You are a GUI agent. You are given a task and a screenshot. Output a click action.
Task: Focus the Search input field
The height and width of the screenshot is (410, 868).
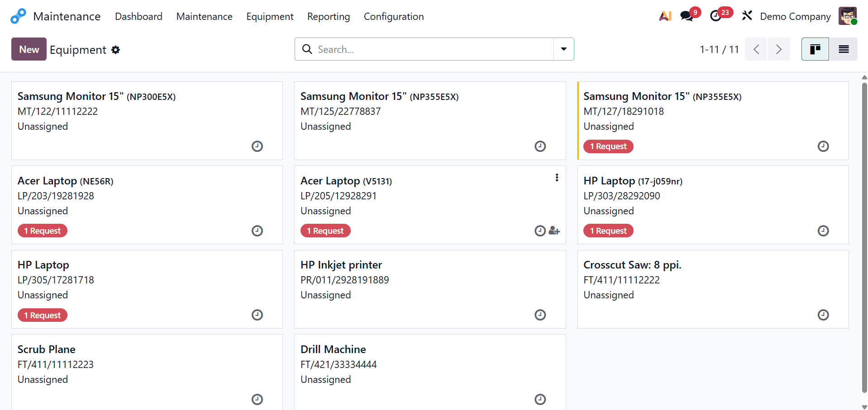click(434, 49)
